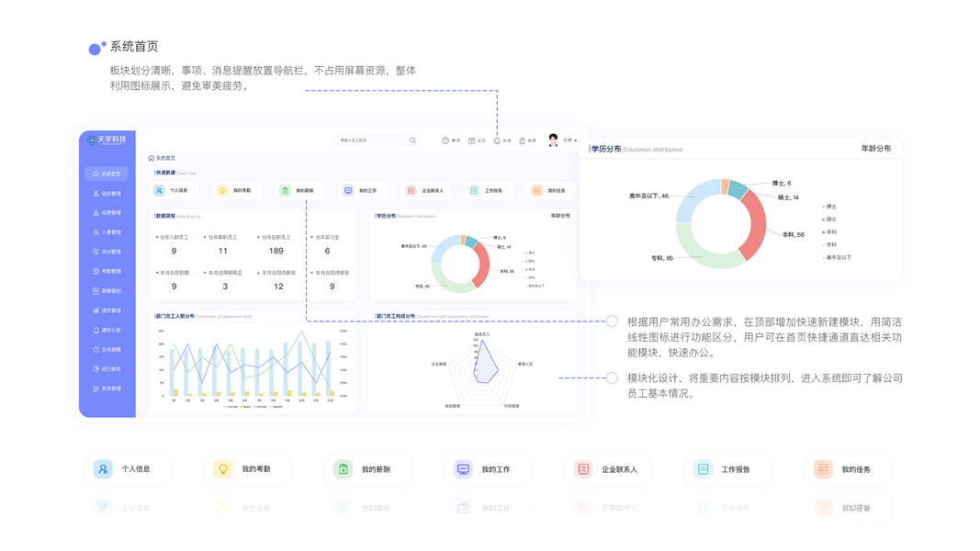Viewport: 980px width, 551px height.
Task: Open 培训管理 in the sidebar
Action: pyautogui.click(x=107, y=252)
